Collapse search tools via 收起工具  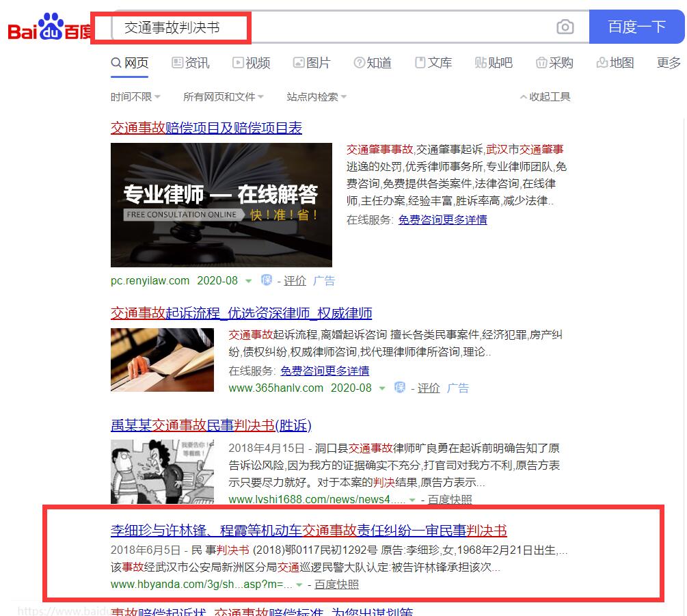[x=545, y=97]
